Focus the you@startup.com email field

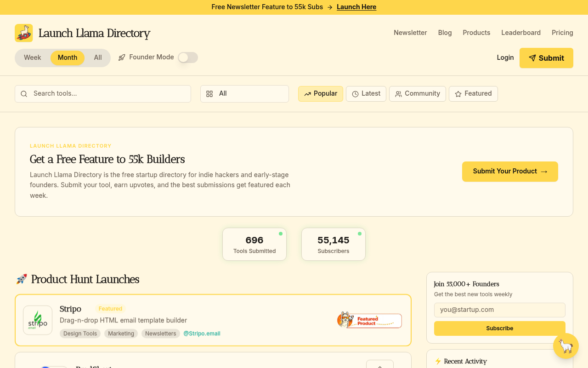[x=500, y=310]
